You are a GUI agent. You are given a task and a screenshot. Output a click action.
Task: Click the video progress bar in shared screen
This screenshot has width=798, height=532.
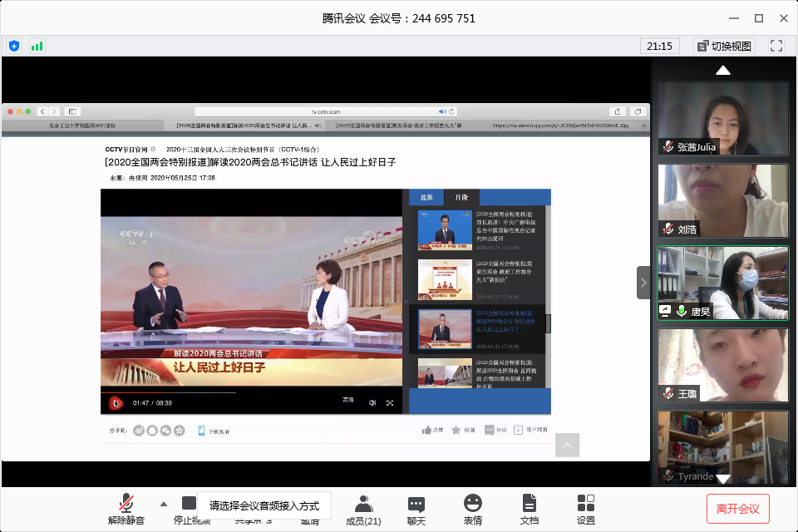[x=249, y=392]
